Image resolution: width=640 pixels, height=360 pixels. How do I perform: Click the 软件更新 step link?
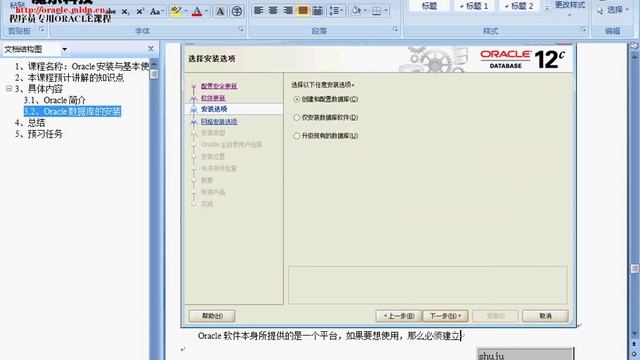pyautogui.click(x=213, y=98)
